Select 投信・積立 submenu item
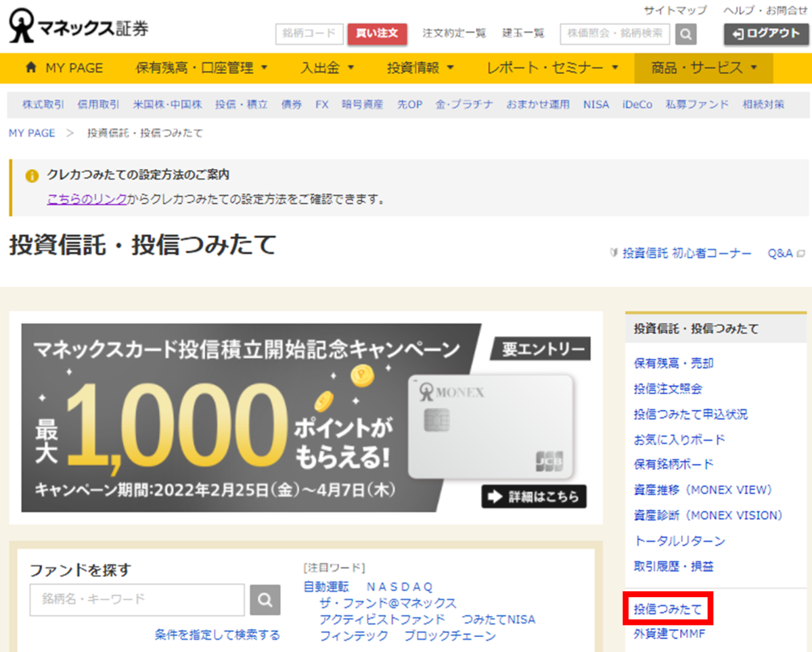The width and height of the screenshot is (812, 652). (x=242, y=104)
